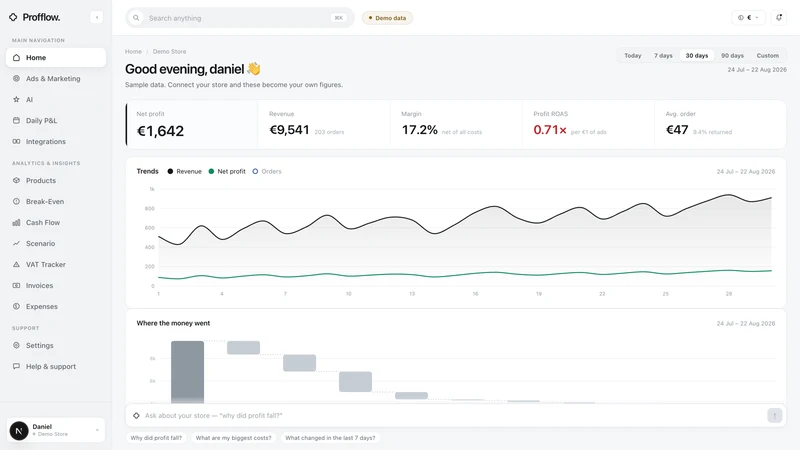Open the Daily P&L calendar icon
800x450 pixels.
16,120
